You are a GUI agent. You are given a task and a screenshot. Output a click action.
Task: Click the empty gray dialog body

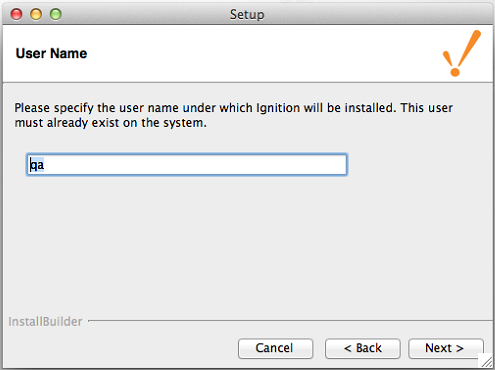tap(248, 247)
